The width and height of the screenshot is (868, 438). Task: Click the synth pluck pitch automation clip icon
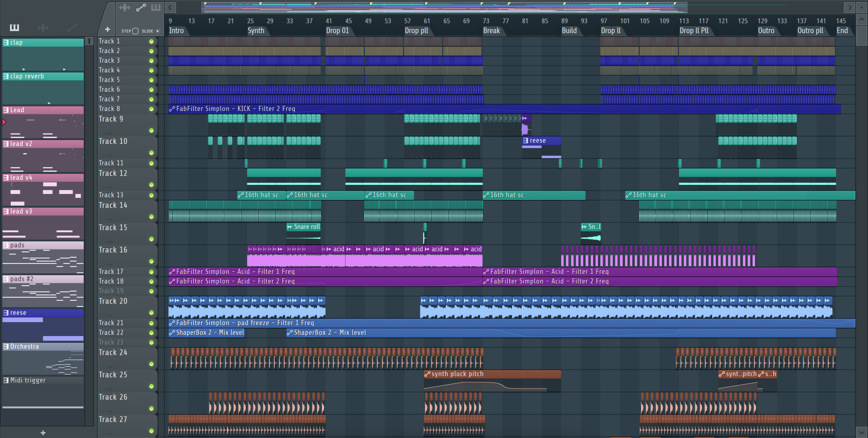(x=427, y=374)
